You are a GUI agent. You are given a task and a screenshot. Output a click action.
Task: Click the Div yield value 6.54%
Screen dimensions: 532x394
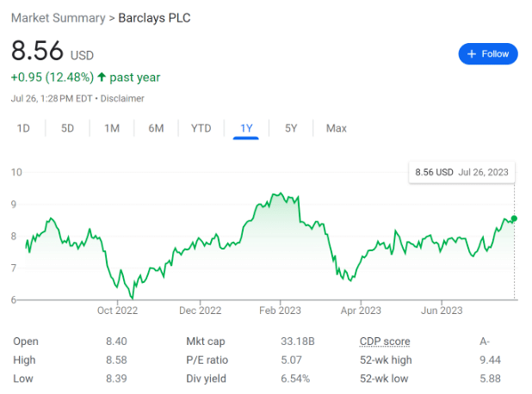[x=295, y=379]
